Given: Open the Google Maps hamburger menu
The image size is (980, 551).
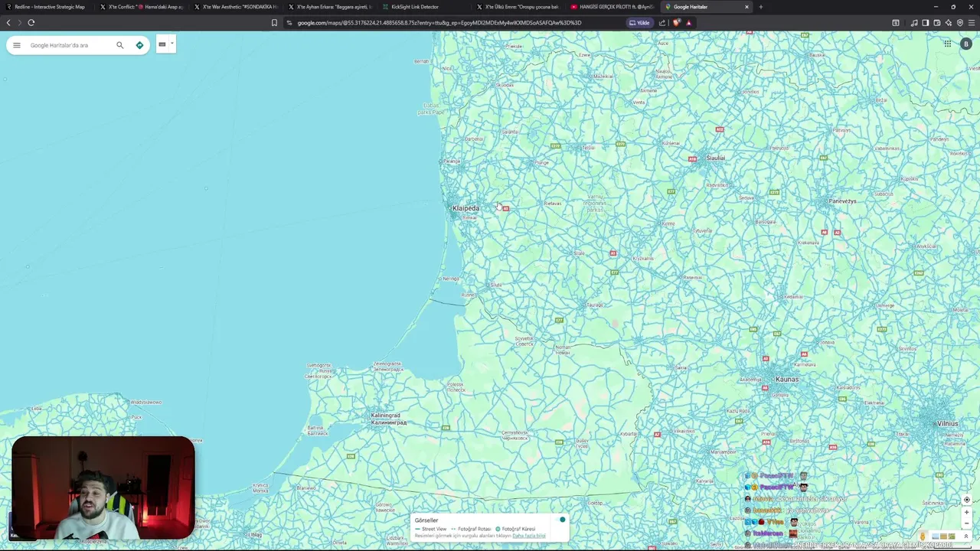Looking at the screenshot, I should [17, 45].
